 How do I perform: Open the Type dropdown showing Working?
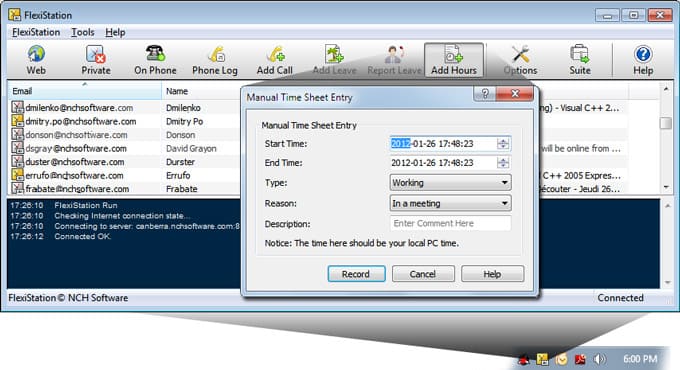coord(450,183)
